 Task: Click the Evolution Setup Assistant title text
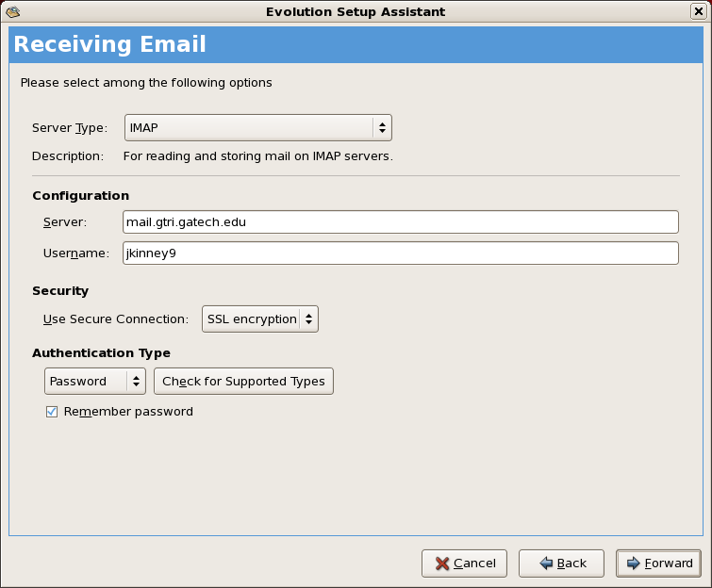coord(356,11)
